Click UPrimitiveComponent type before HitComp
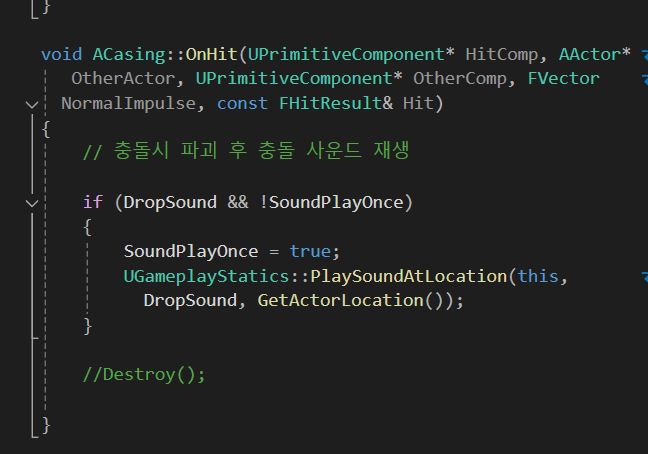 pos(346,55)
